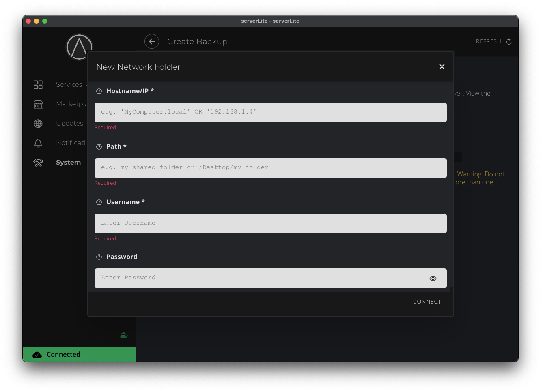The image size is (541, 392).
Task: Click the Updates globe icon
Action: [38, 124]
